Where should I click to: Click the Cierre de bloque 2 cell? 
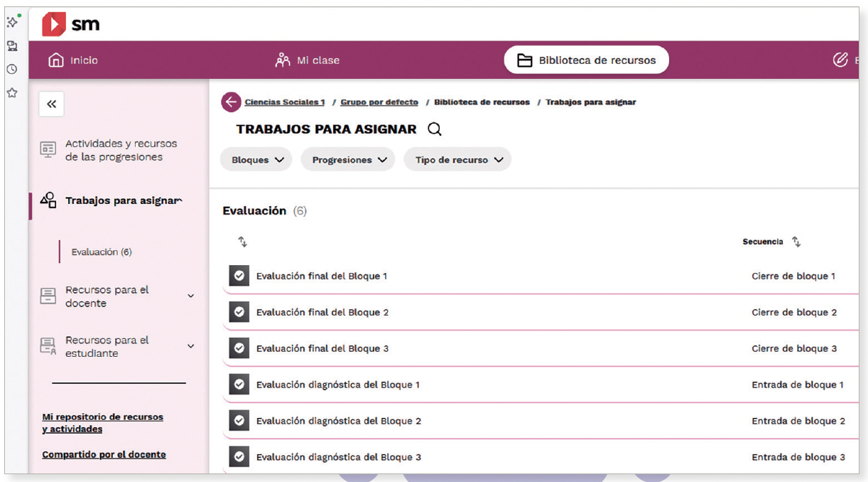coord(794,312)
